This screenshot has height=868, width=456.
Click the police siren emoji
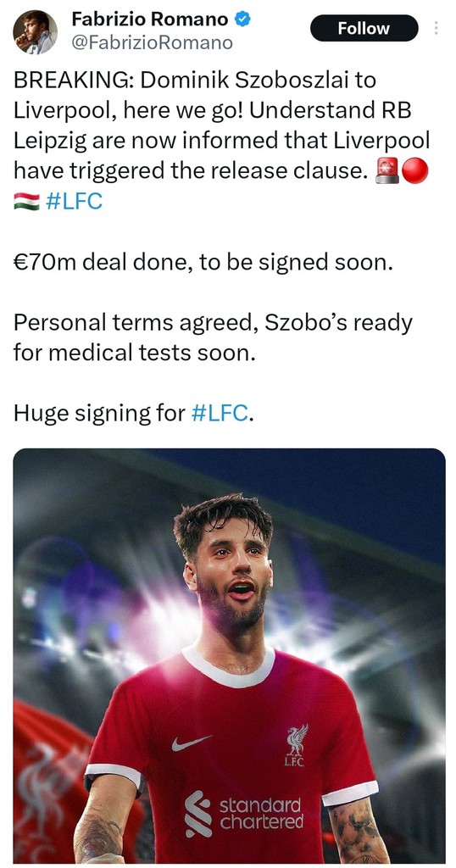click(387, 171)
